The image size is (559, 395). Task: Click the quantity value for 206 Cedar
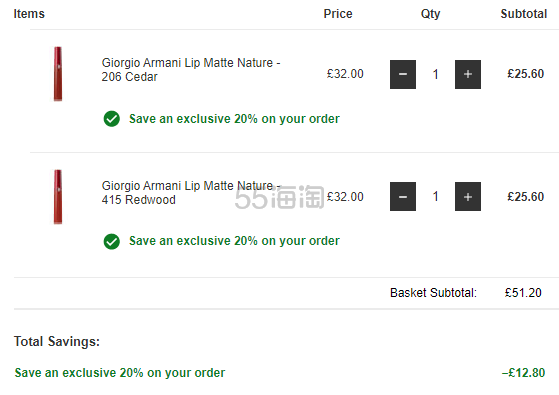tap(435, 74)
